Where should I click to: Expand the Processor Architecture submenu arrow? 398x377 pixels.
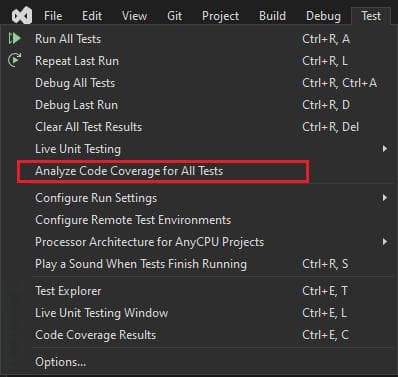[385, 242]
